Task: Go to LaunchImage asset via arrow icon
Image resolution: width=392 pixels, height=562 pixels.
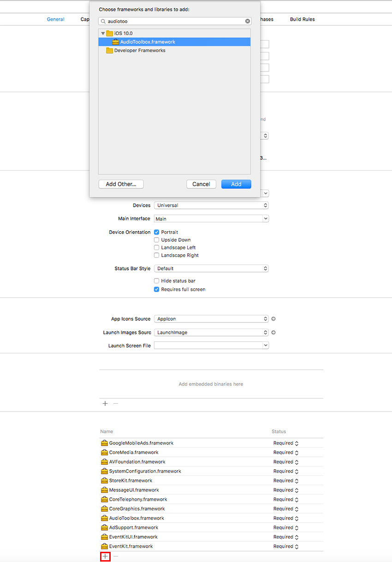Action: click(x=273, y=332)
